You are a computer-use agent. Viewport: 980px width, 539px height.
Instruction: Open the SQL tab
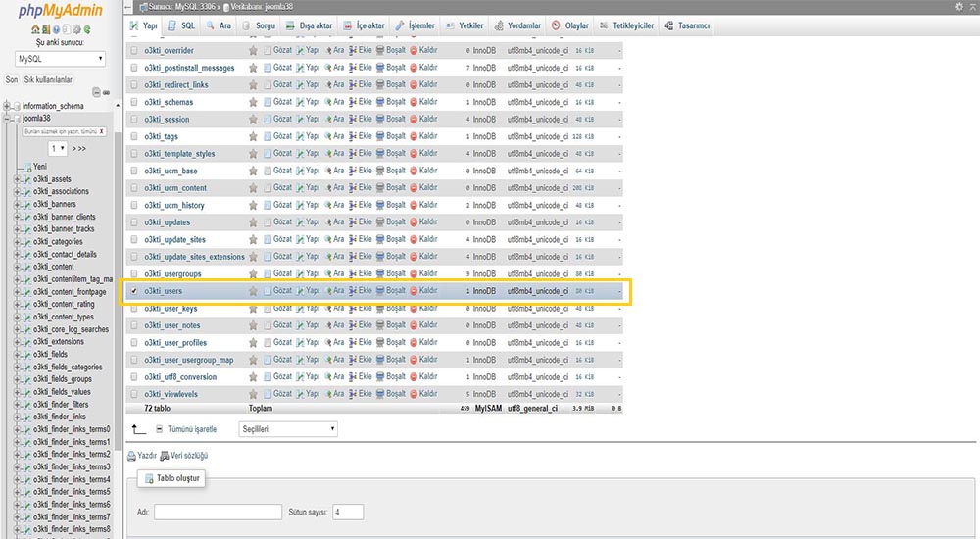click(x=181, y=25)
